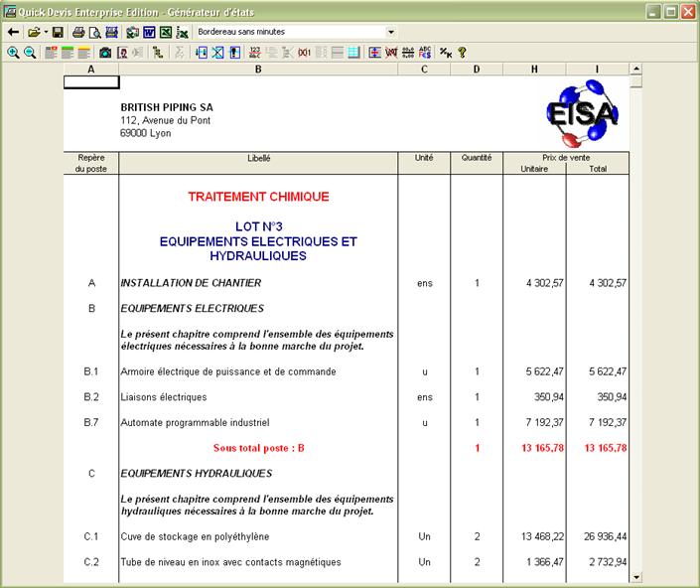Open help with yellow question mark
This screenshot has height=588, width=700.
click(462, 52)
